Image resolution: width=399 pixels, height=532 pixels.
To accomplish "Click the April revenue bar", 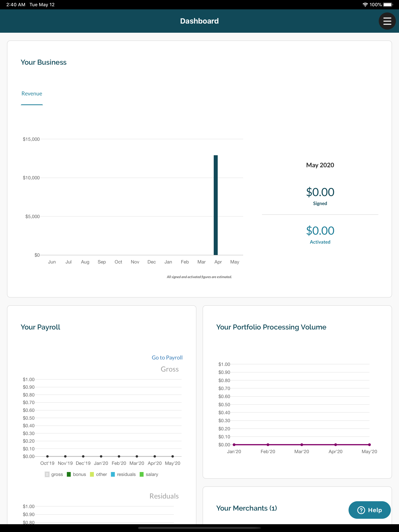I will (216, 205).
